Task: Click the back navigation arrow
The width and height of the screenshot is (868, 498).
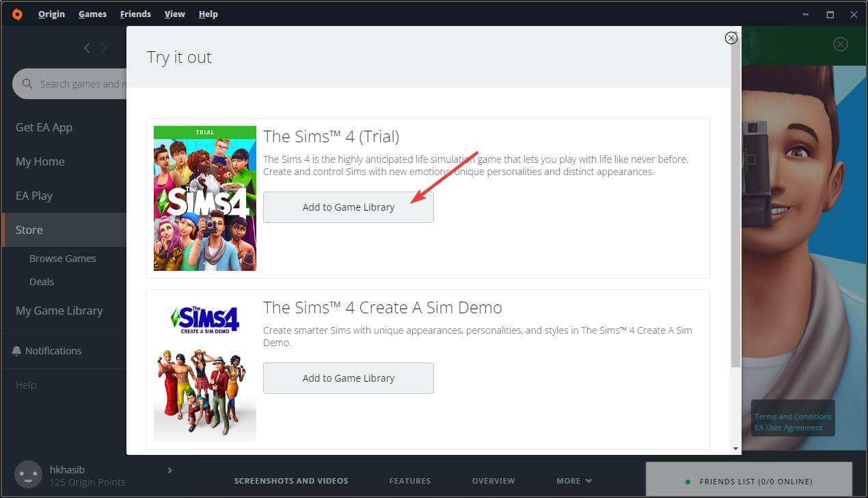Action: point(87,48)
